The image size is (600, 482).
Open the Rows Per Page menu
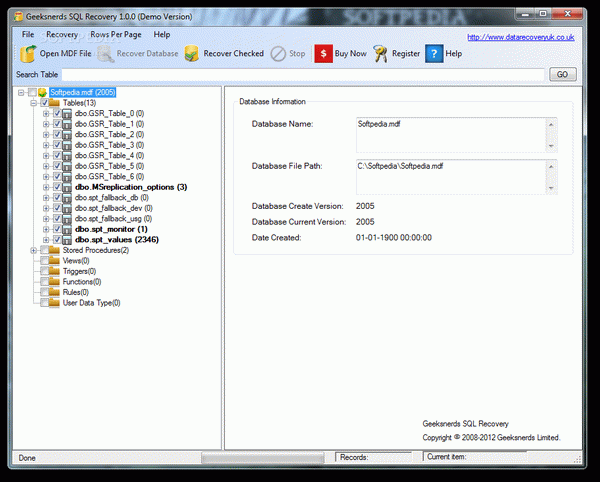pyautogui.click(x=116, y=34)
